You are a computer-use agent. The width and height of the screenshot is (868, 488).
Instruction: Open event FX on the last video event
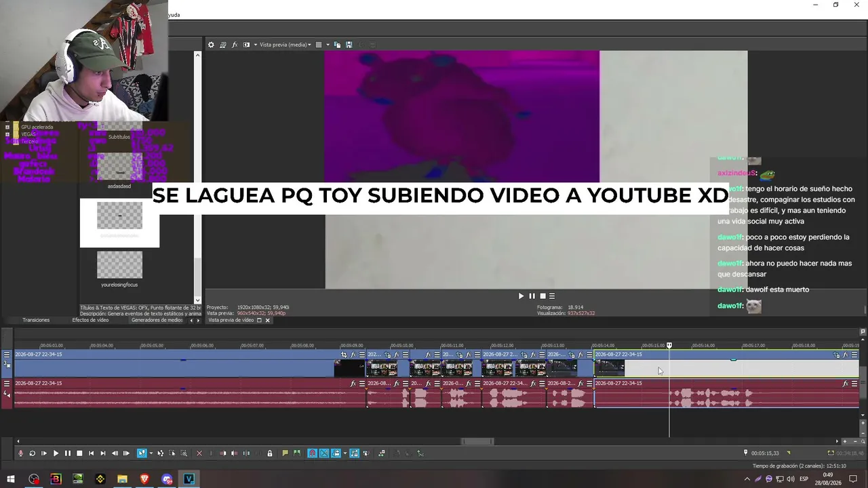tap(846, 354)
